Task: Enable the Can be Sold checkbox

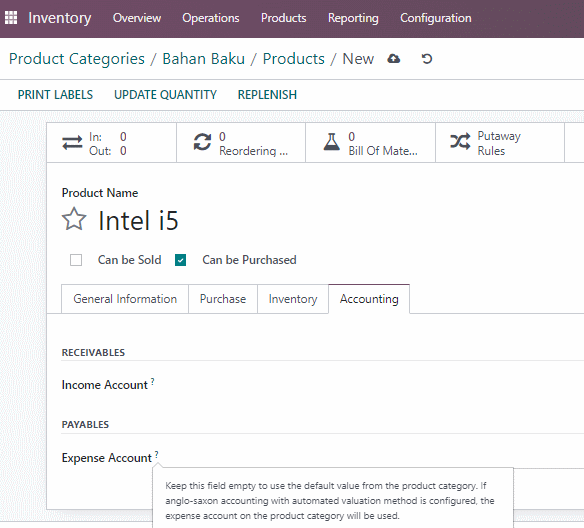Action: [x=76, y=260]
